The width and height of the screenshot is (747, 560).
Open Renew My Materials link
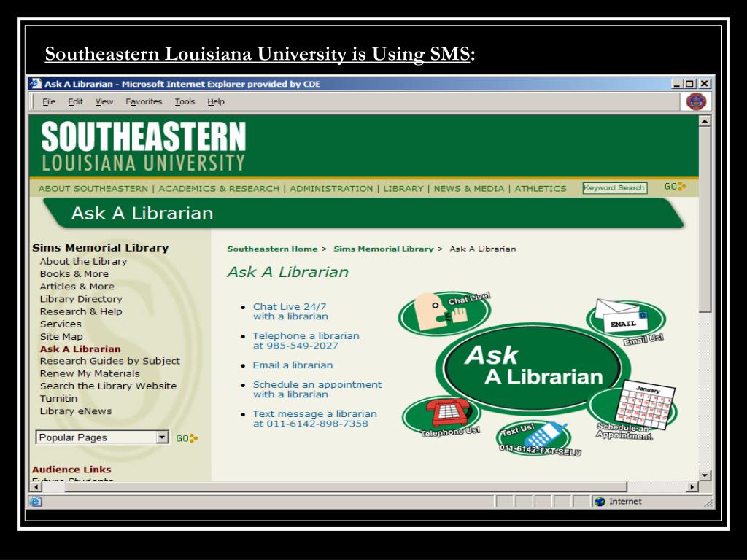click(90, 373)
